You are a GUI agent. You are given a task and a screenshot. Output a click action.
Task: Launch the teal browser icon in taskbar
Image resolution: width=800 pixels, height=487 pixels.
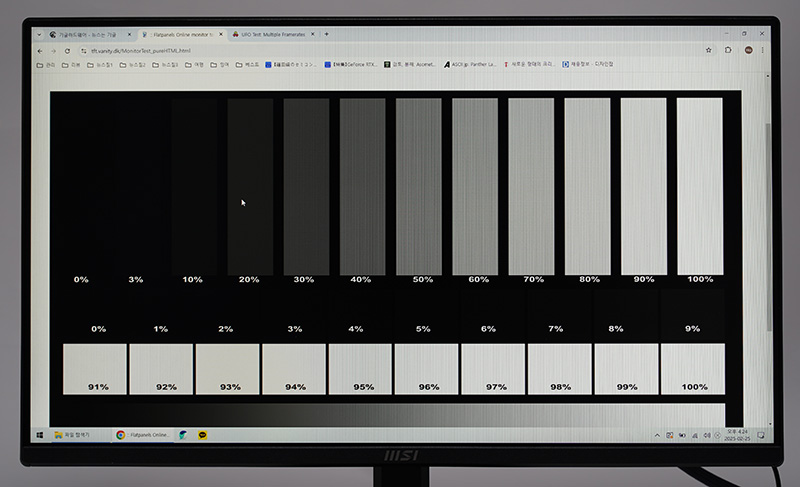(183, 435)
